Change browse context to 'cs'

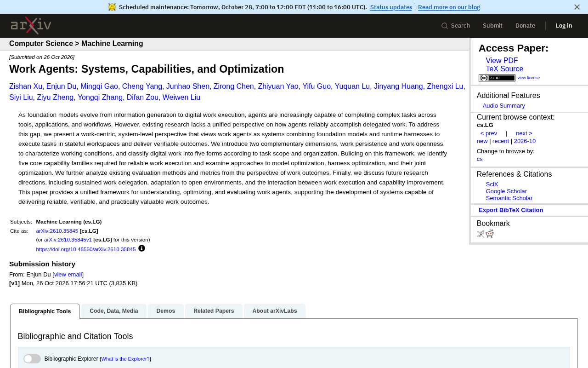pos(480,159)
